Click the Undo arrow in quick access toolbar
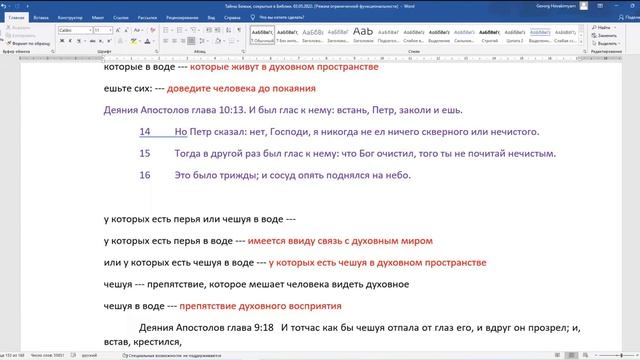 click(x=3, y=6)
